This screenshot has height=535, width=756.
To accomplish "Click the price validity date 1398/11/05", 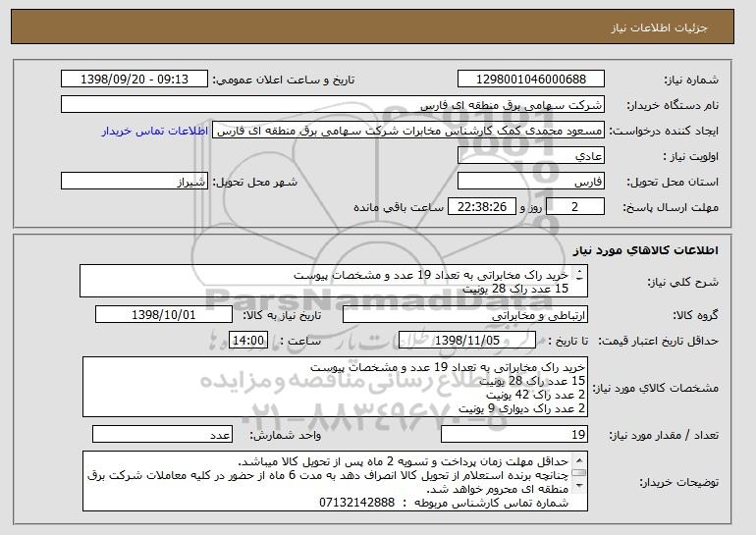I will pyautogui.click(x=467, y=341).
